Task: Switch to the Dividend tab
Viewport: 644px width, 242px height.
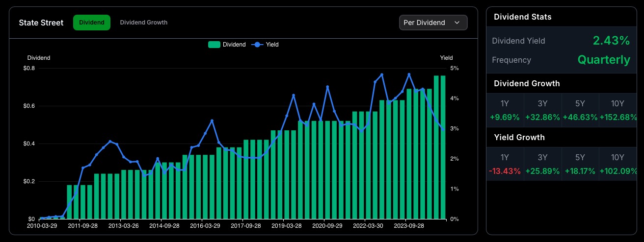Action: coord(92,23)
